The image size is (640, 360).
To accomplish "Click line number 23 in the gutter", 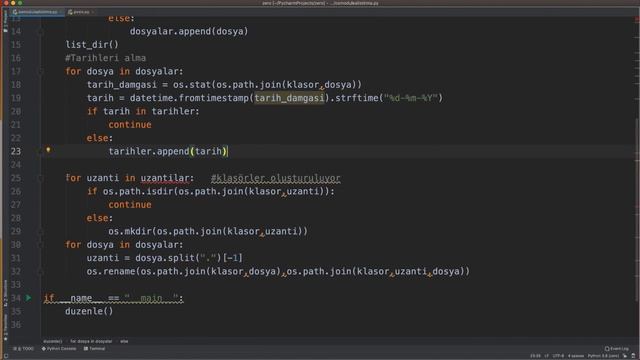I will [16, 151].
